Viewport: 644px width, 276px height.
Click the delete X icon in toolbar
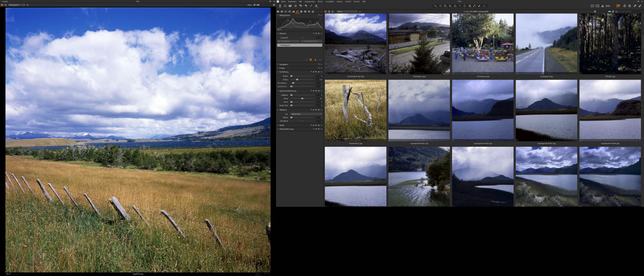tap(295, 6)
